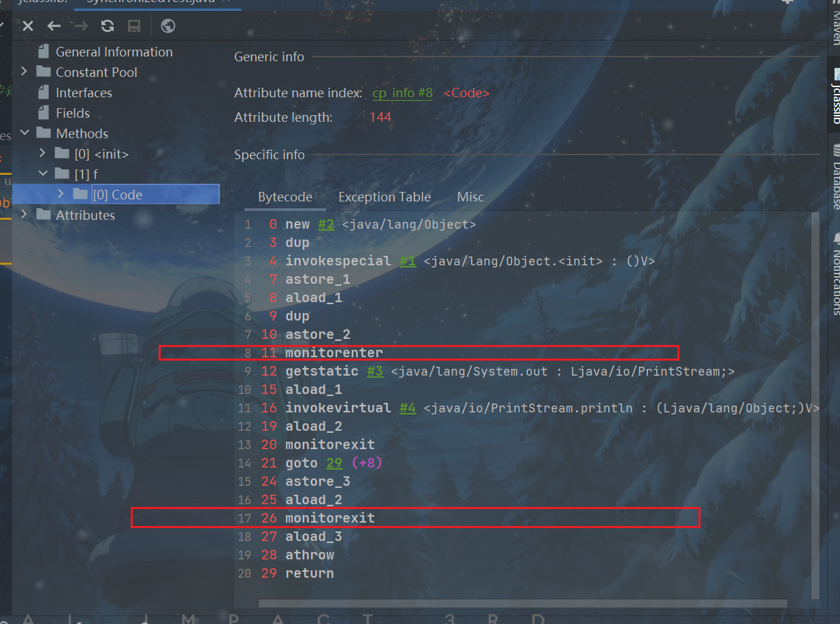Click the forward arrow navigation icon

coord(81,26)
